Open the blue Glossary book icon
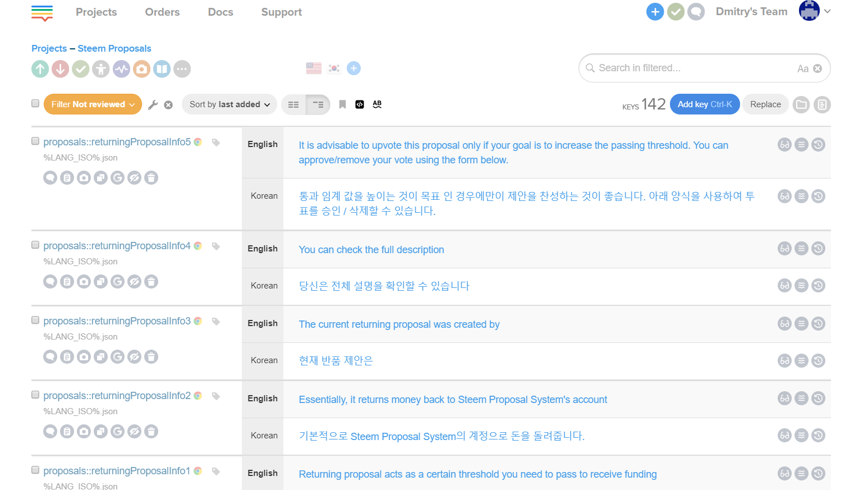Image resolution: width=868 pixels, height=490 pixels. pyautogui.click(x=162, y=69)
